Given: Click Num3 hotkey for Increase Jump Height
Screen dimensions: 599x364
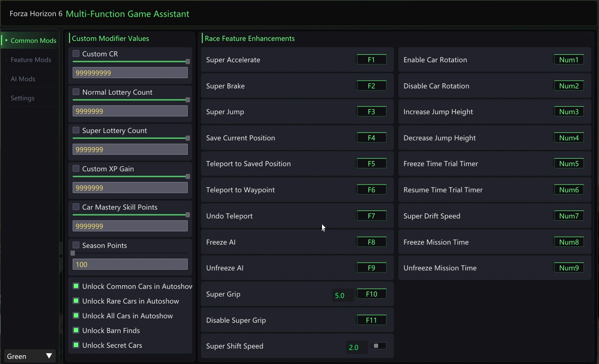Looking at the screenshot, I should coord(569,112).
